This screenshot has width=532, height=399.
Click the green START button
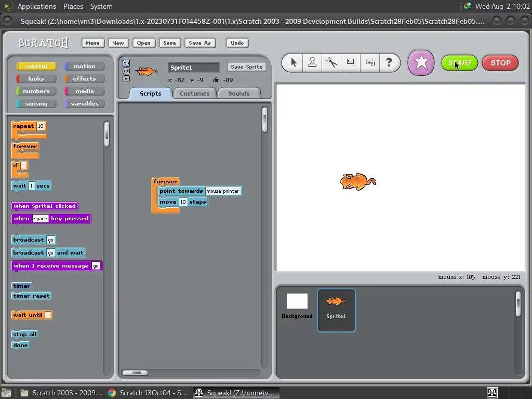459,63
